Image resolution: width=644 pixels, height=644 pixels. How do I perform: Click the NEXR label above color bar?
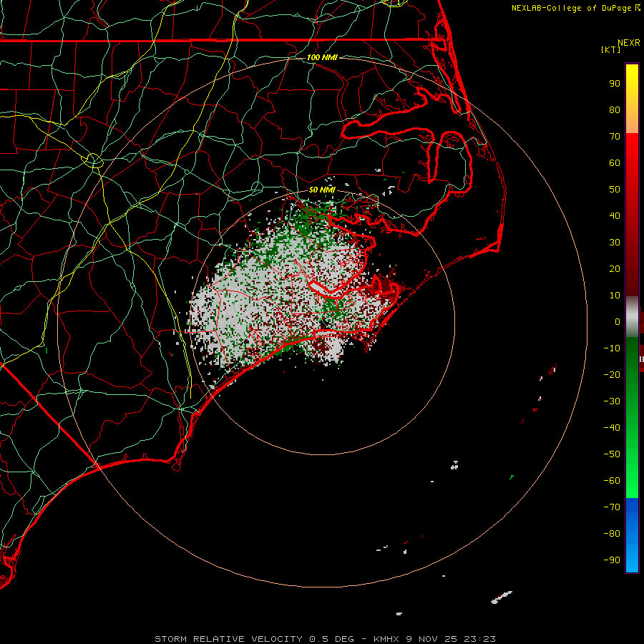[x=629, y=43]
